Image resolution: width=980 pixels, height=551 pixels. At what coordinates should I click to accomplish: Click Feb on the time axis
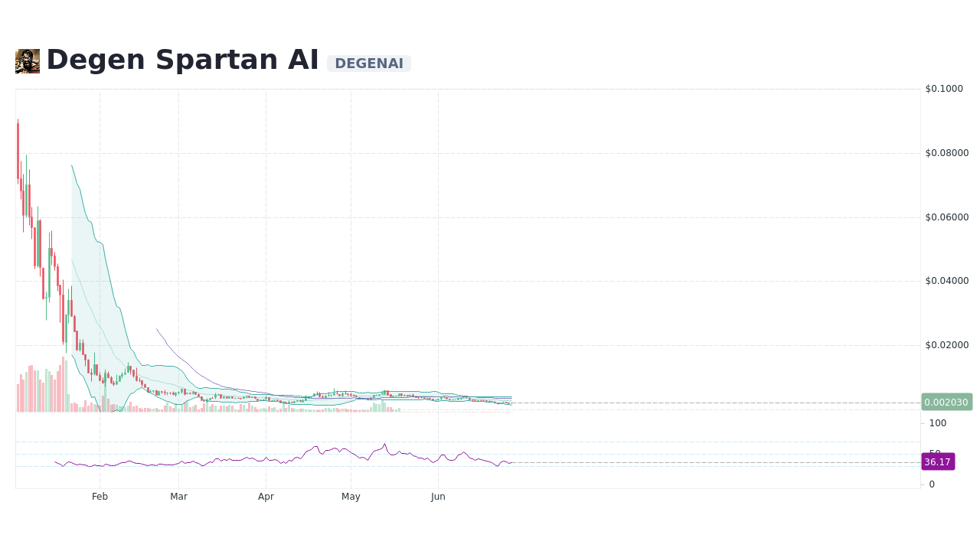click(100, 496)
